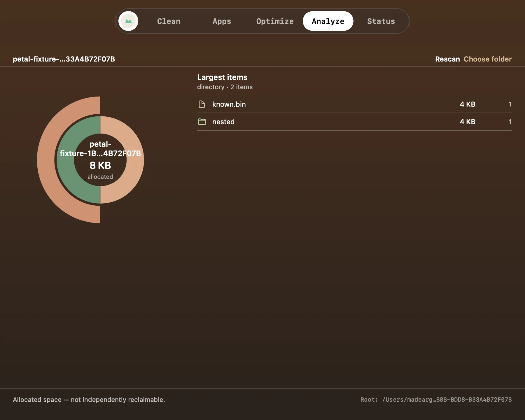This screenshot has width=525, height=420.
Task: Click the Largest items heading
Action: pos(222,77)
